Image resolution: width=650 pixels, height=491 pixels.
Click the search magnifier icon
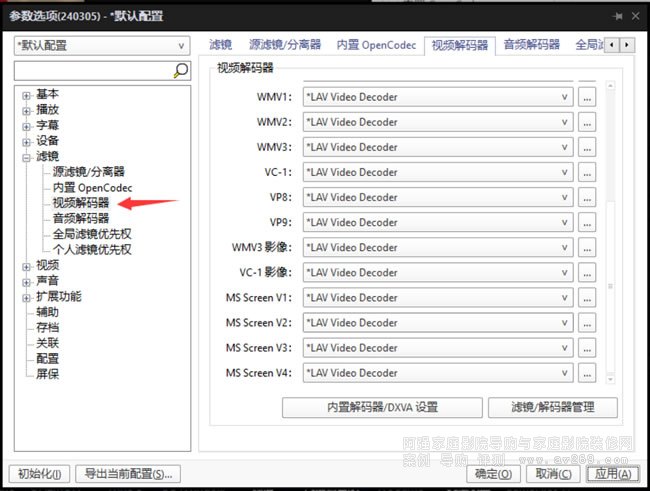pyautogui.click(x=180, y=70)
